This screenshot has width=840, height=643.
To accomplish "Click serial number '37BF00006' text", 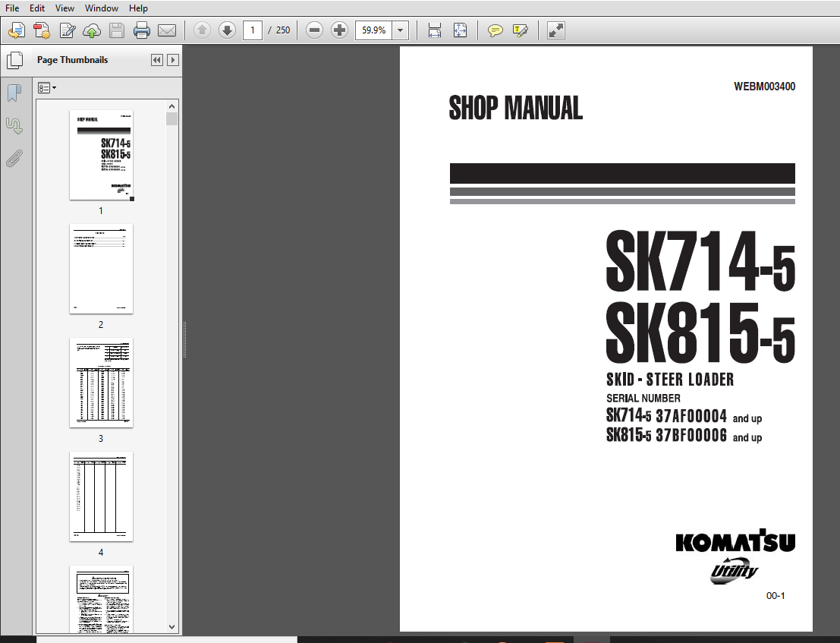I will pos(691,434).
